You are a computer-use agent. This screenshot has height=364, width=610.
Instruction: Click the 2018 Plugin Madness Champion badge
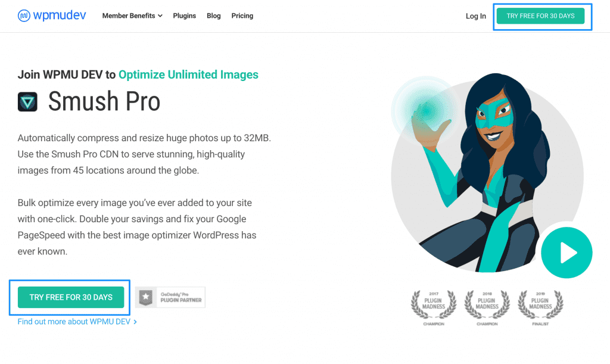tap(487, 307)
